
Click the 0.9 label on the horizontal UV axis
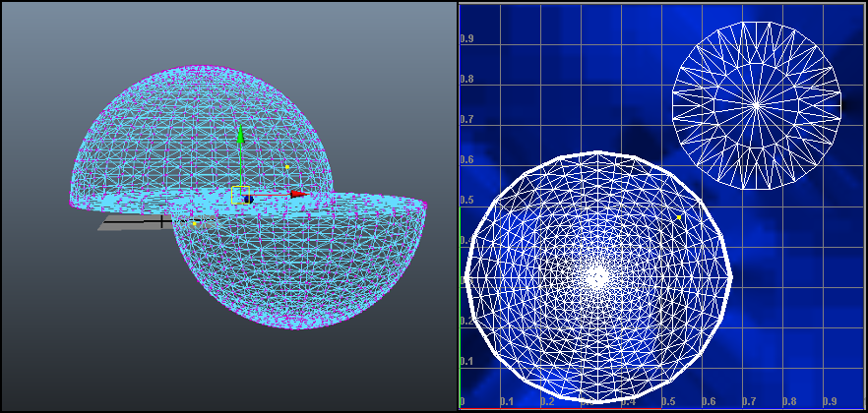coord(830,402)
